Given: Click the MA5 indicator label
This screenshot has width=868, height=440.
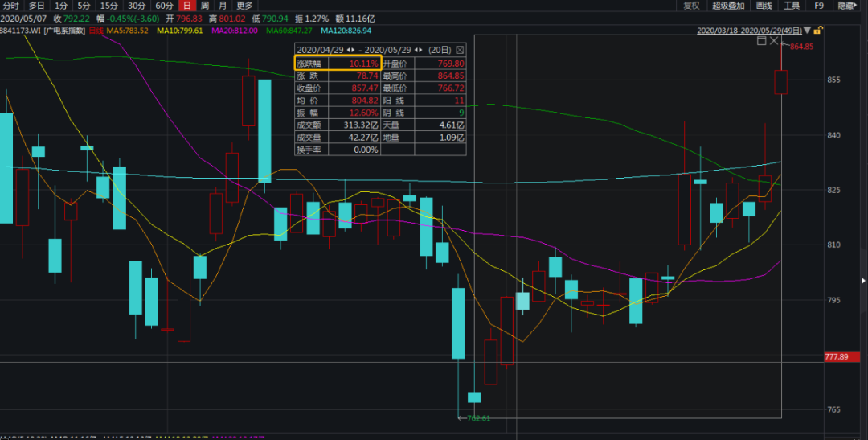Looking at the screenshot, I should click(x=127, y=31).
